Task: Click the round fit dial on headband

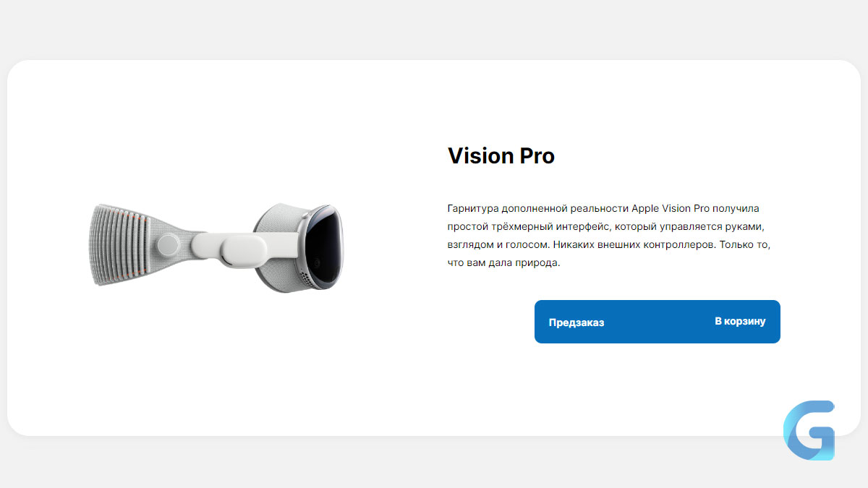Action: [x=169, y=244]
